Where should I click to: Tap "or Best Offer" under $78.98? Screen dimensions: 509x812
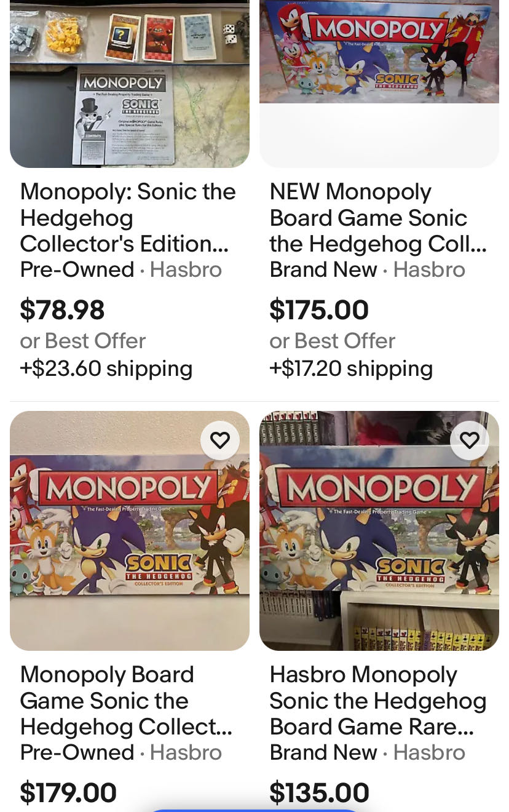(82, 340)
